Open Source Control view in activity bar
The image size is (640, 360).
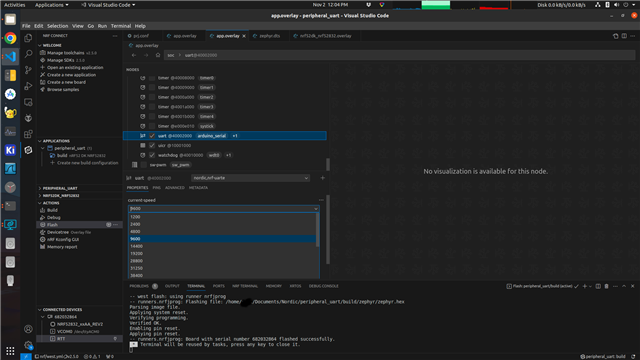click(x=28, y=70)
